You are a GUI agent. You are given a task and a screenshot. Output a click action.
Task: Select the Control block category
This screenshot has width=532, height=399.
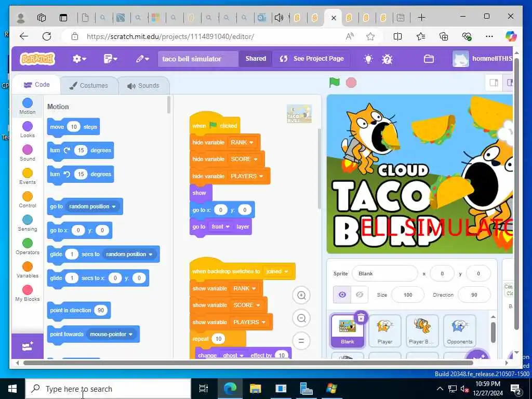tap(28, 200)
